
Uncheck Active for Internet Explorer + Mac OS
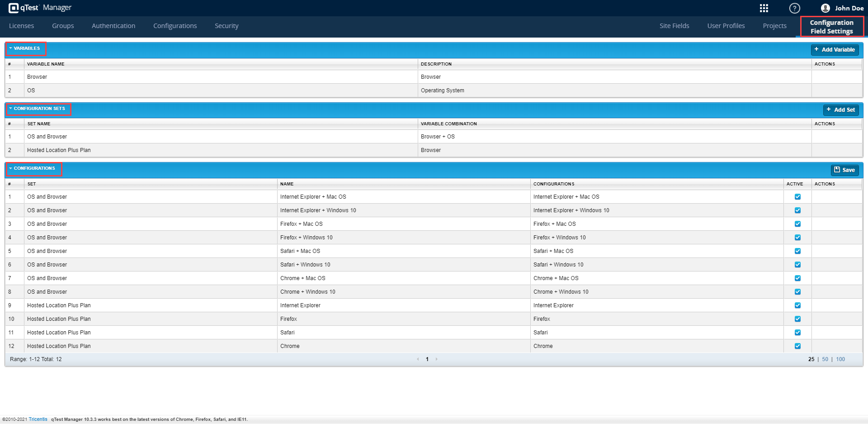click(x=797, y=197)
